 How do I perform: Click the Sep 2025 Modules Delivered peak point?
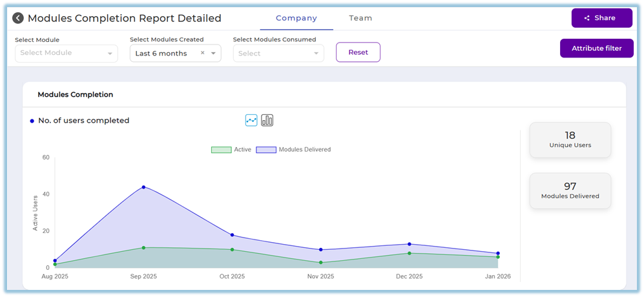pos(143,187)
